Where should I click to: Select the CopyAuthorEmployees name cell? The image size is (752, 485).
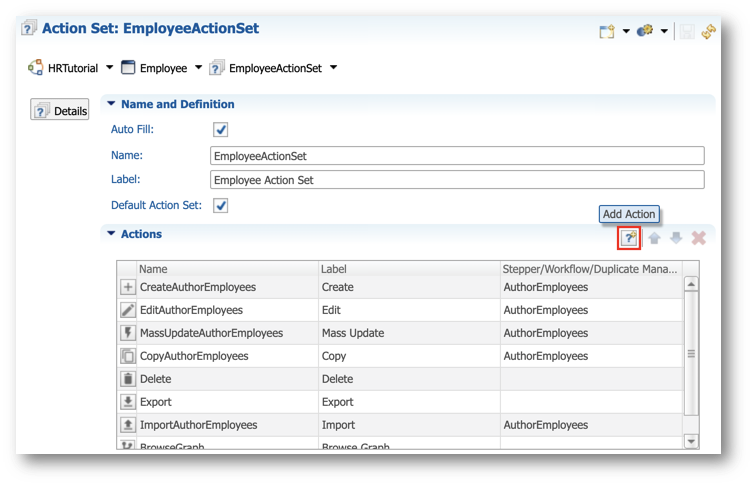coord(228,356)
